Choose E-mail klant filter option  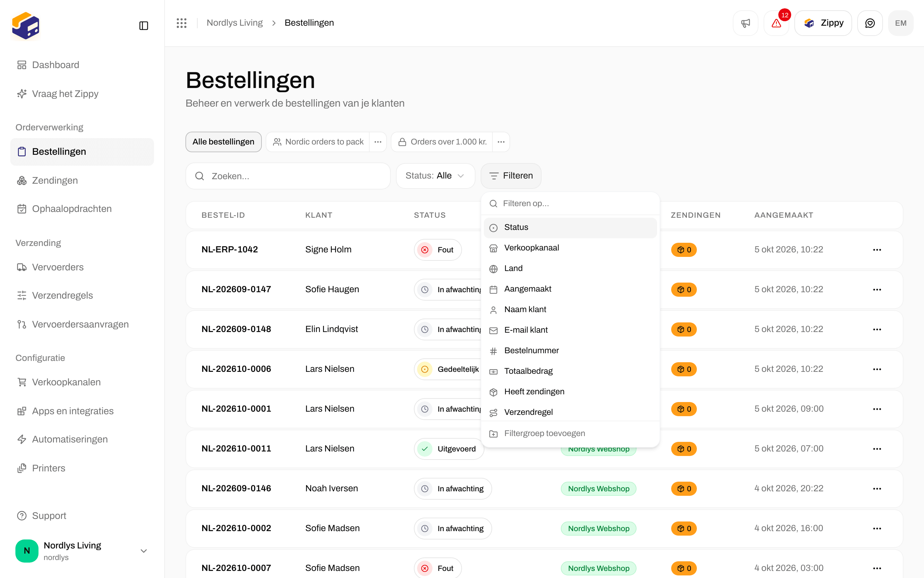pos(570,330)
